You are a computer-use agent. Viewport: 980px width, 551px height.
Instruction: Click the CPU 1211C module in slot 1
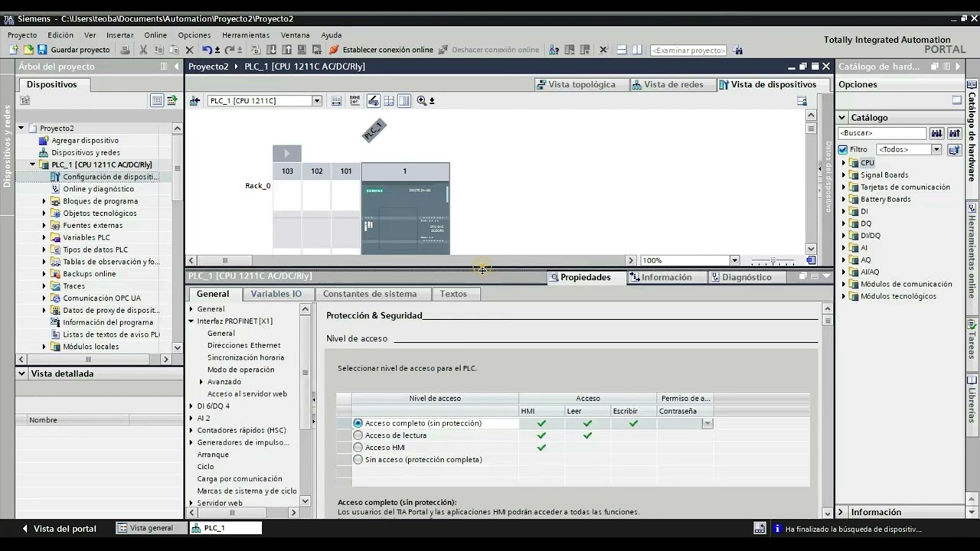tap(405, 217)
